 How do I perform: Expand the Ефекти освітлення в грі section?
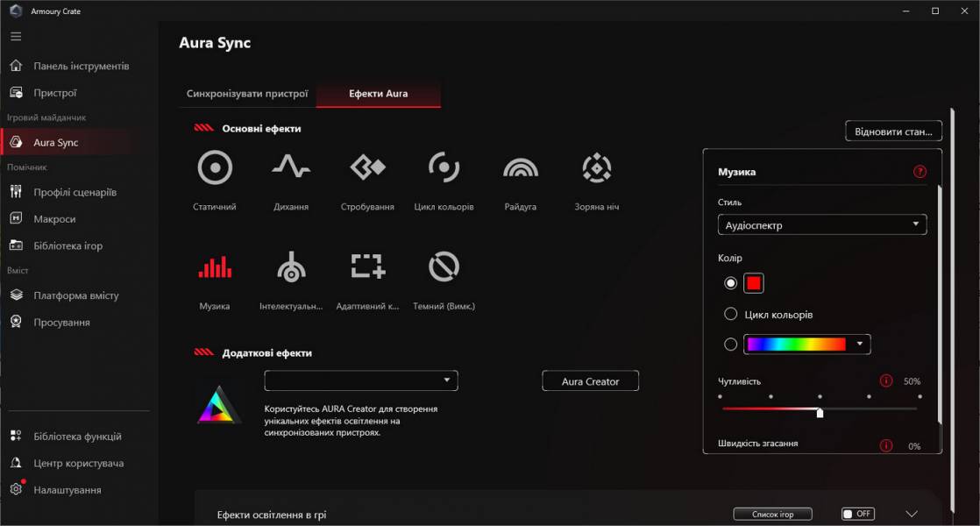912,514
